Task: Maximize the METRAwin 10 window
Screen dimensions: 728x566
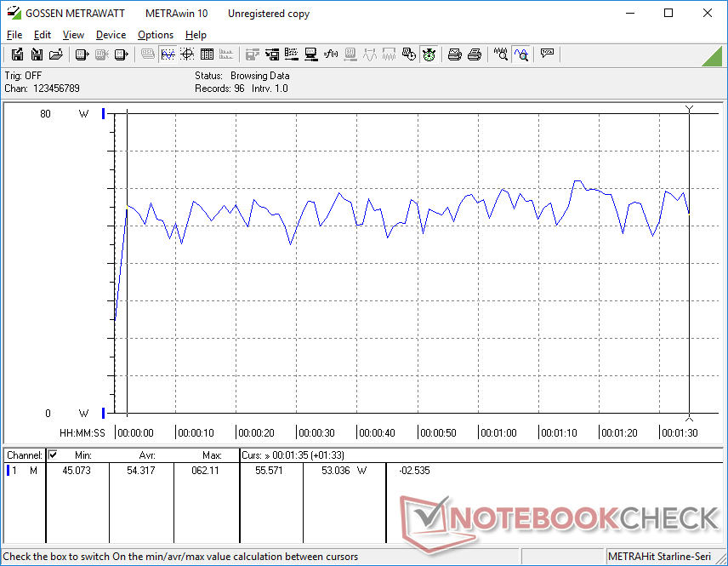Action: (x=668, y=13)
